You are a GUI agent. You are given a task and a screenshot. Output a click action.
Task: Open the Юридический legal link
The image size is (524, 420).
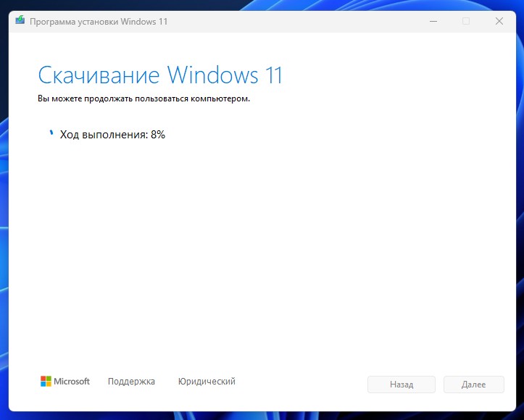[x=207, y=382]
